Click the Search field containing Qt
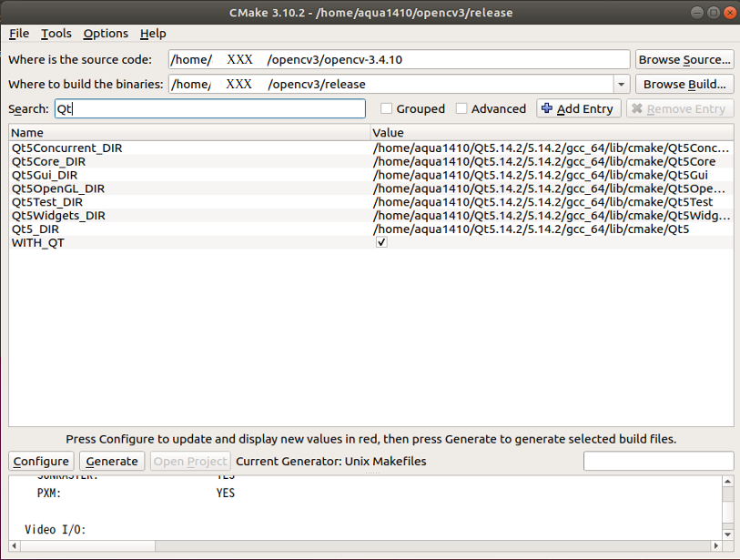Screen dimensions: 740x560 coord(210,108)
